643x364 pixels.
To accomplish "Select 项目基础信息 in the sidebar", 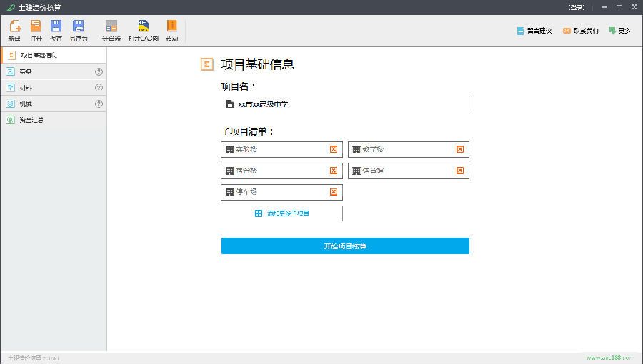I will pos(54,55).
